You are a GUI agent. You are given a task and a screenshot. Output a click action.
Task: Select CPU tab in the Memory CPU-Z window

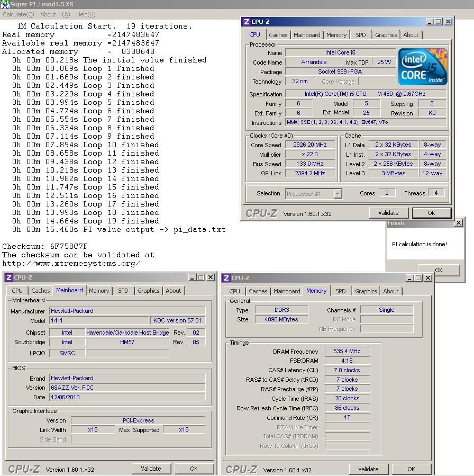coord(234,291)
